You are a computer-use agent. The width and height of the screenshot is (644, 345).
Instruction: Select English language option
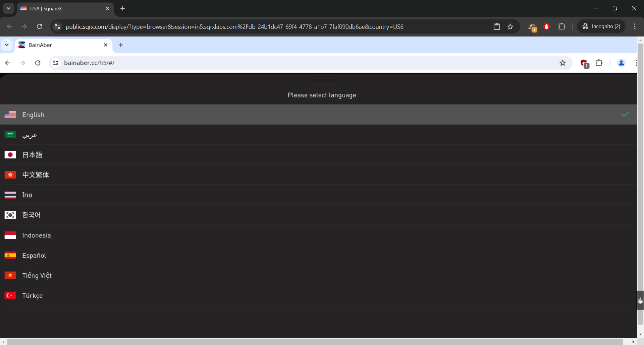point(33,115)
